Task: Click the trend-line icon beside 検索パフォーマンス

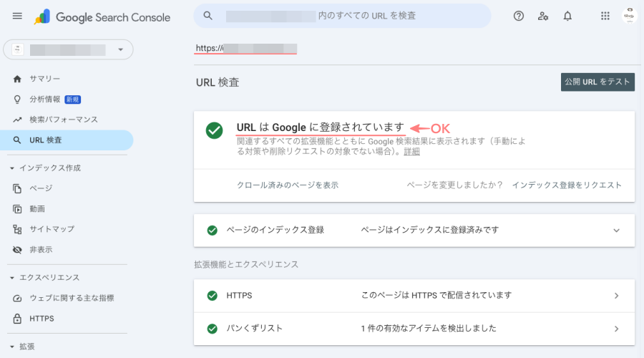Action: 17,120
